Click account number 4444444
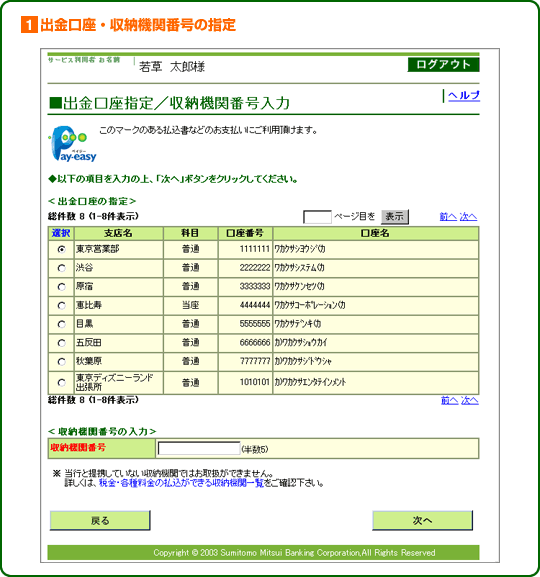The height and width of the screenshot is (577, 540). click(x=255, y=305)
